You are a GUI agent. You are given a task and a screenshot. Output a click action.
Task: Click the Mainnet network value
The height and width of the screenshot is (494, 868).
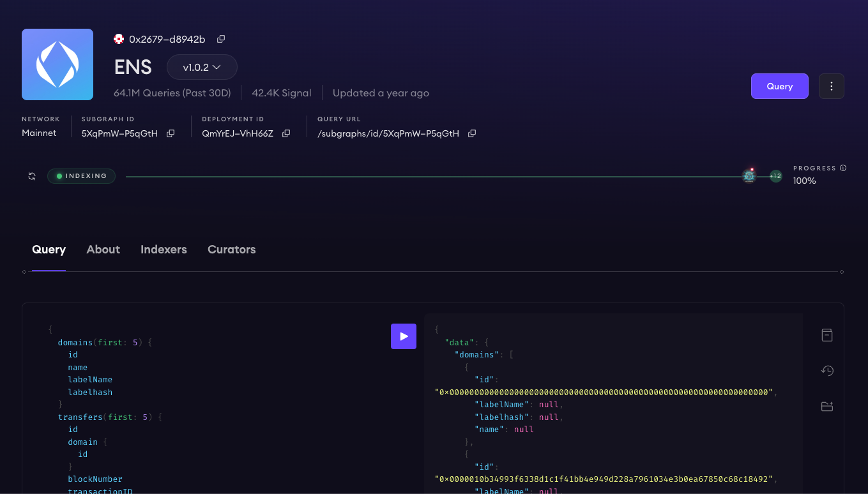(x=39, y=133)
